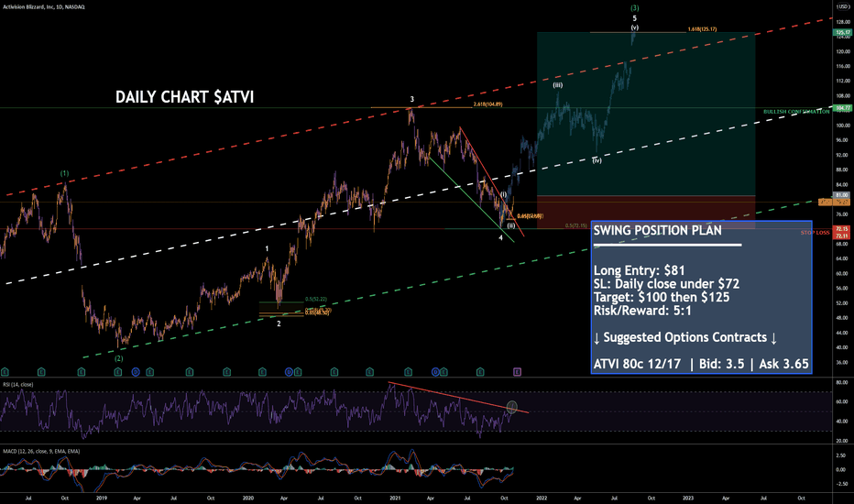The height and width of the screenshot is (504, 854).
Task: Click the 1.618(125.17) Fibonacci label
Action: tap(702, 29)
